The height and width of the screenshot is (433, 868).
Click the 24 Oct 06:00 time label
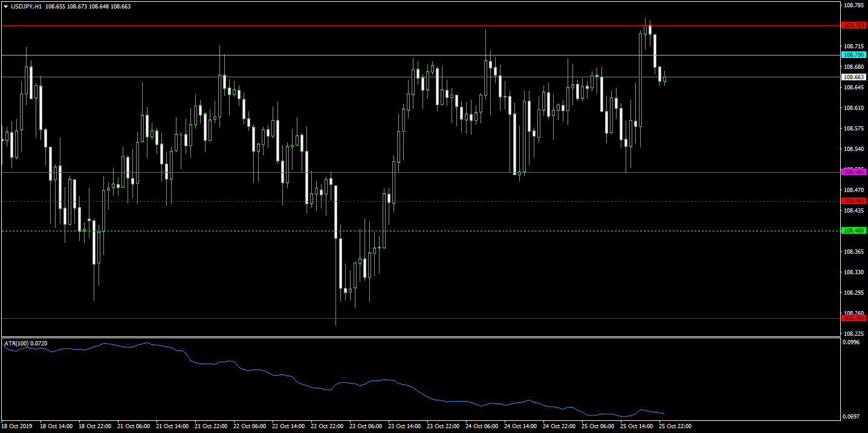coord(482,426)
